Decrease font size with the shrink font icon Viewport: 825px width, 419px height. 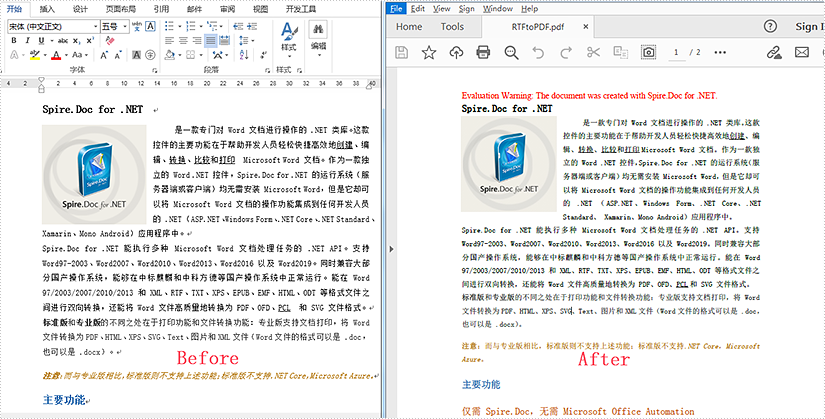pyautogui.click(x=118, y=55)
